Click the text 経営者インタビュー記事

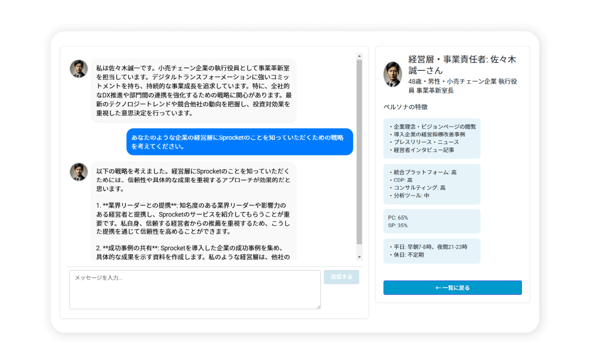pyautogui.click(x=424, y=150)
